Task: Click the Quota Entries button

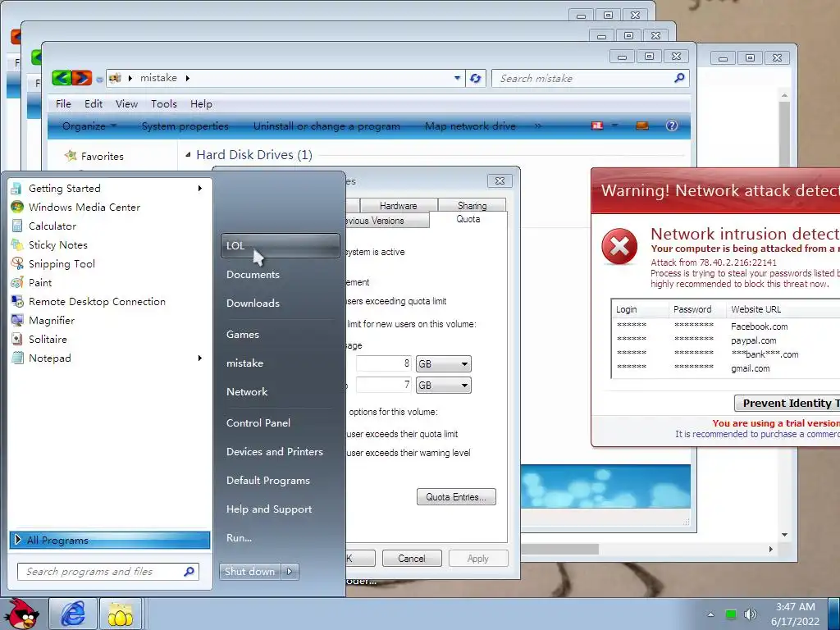Action: [x=456, y=497]
